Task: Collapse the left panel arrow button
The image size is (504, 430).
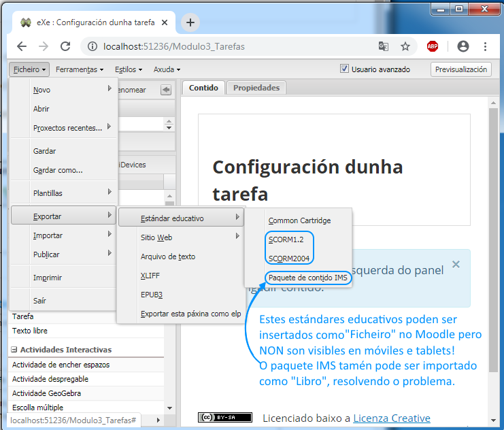Action: coord(166,90)
